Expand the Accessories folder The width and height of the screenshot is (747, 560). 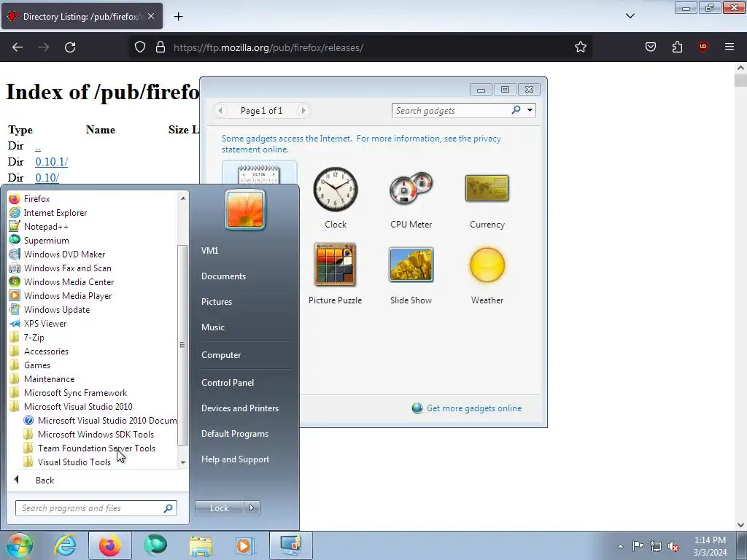[46, 351]
